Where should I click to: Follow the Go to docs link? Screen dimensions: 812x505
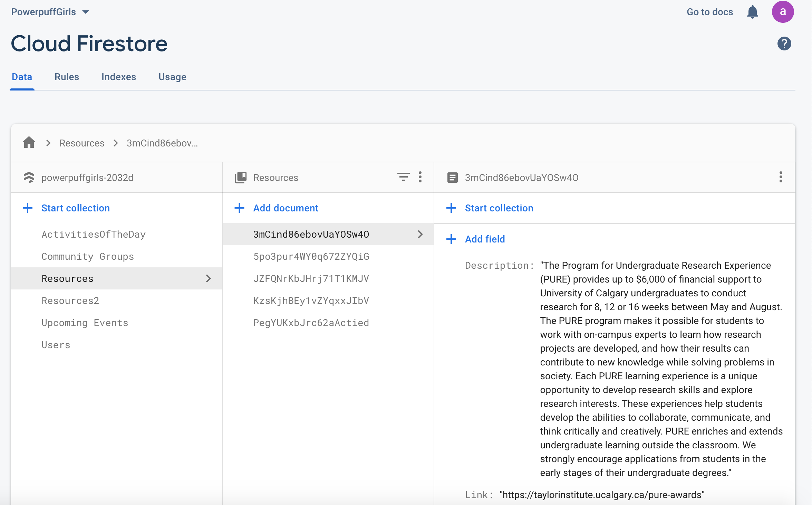click(709, 12)
